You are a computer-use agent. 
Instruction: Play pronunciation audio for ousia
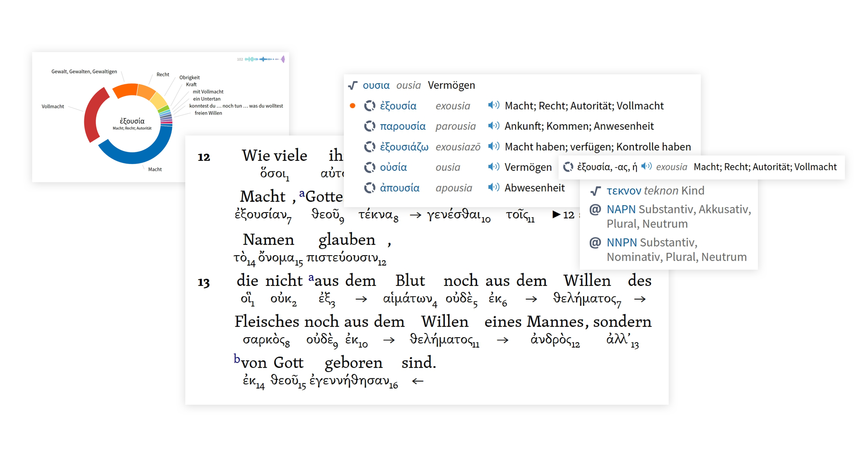coord(494,167)
